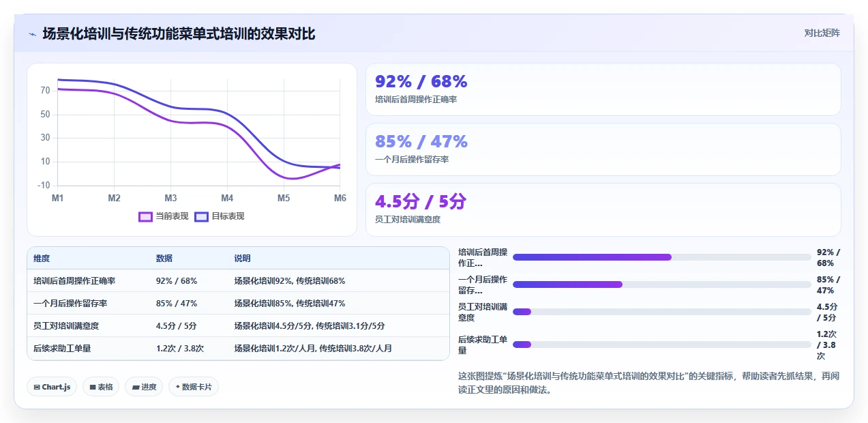Click the table cell 1.2次 / 3.8次
This screenshot has height=423, width=868.
(180, 348)
